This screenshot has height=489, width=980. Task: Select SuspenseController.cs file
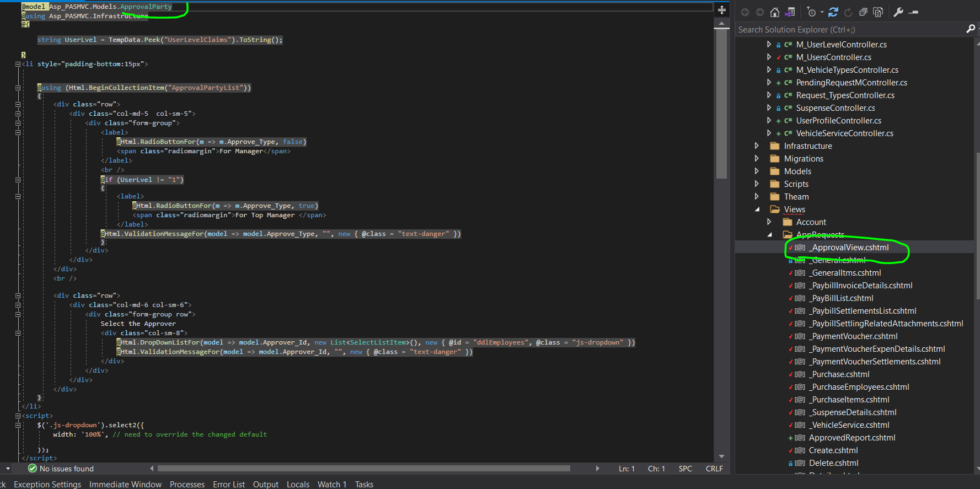tap(836, 108)
